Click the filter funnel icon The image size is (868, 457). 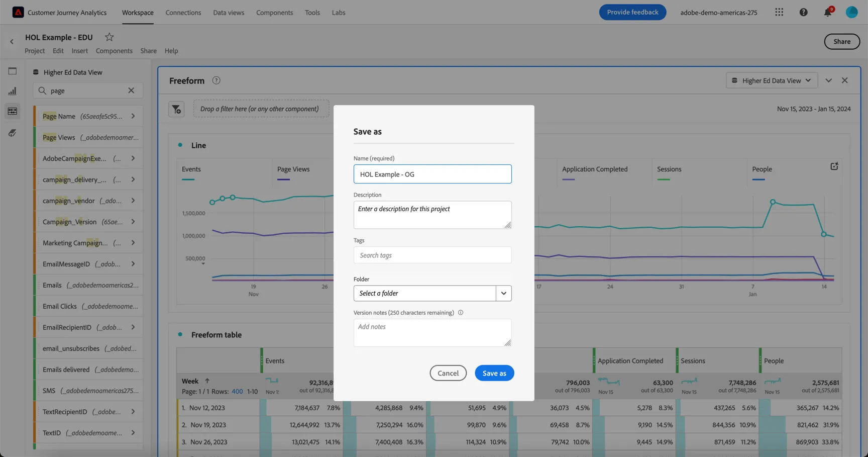click(x=176, y=109)
